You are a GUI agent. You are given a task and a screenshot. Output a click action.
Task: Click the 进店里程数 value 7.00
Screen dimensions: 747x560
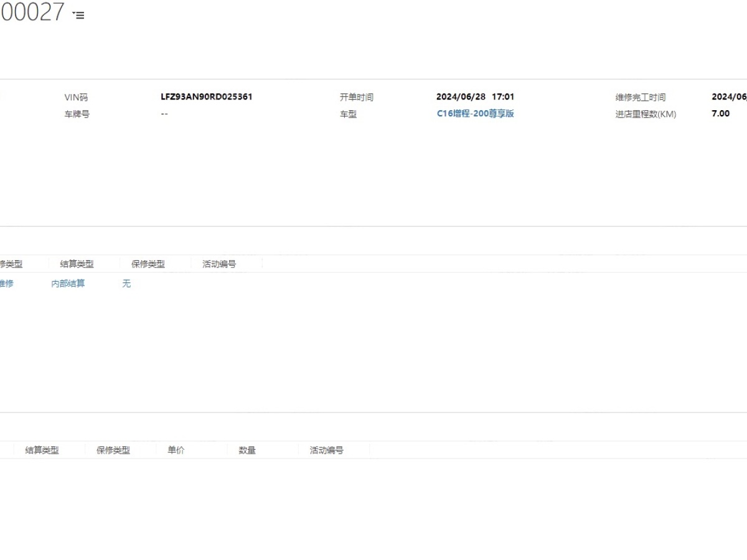pos(720,114)
